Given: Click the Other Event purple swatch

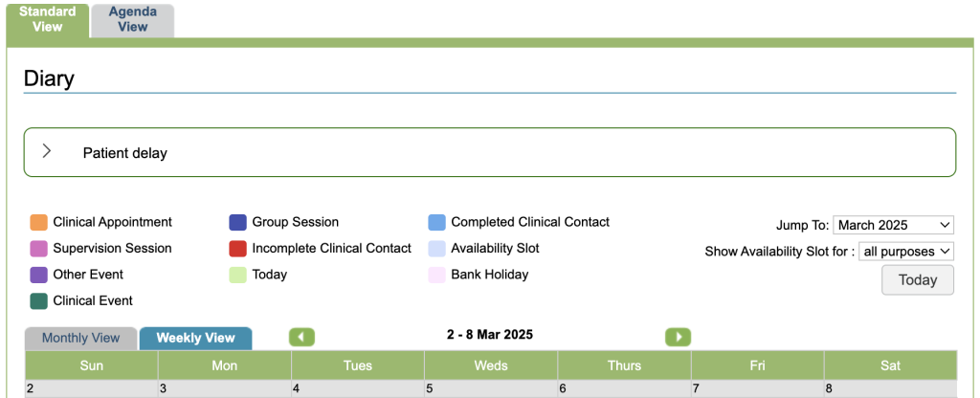Looking at the screenshot, I should (x=39, y=276).
